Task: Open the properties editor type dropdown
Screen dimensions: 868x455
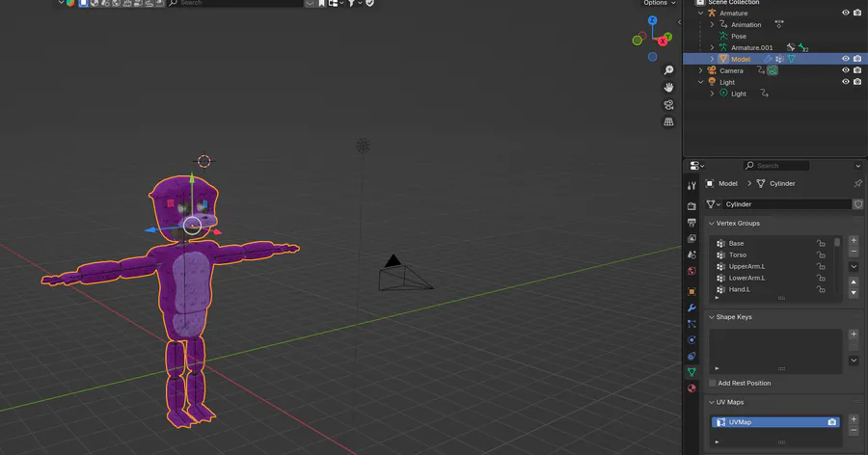Action: point(697,166)
